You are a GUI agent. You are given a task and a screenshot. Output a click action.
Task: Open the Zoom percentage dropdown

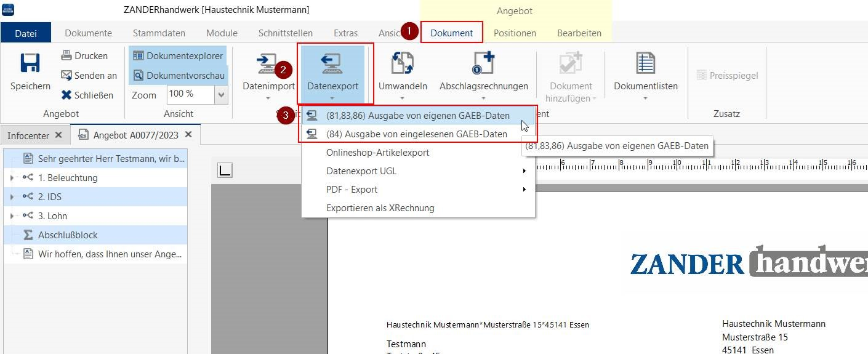tap(221, 94)
